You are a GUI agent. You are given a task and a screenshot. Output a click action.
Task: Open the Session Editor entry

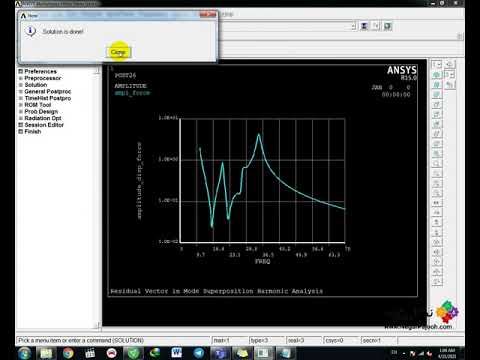point(44,125)
